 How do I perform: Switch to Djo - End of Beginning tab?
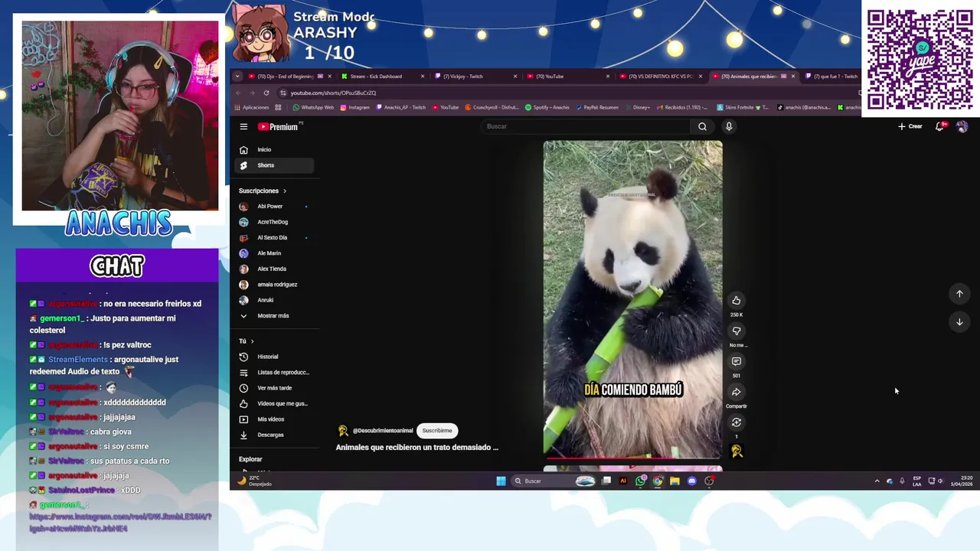click(290, 77)
